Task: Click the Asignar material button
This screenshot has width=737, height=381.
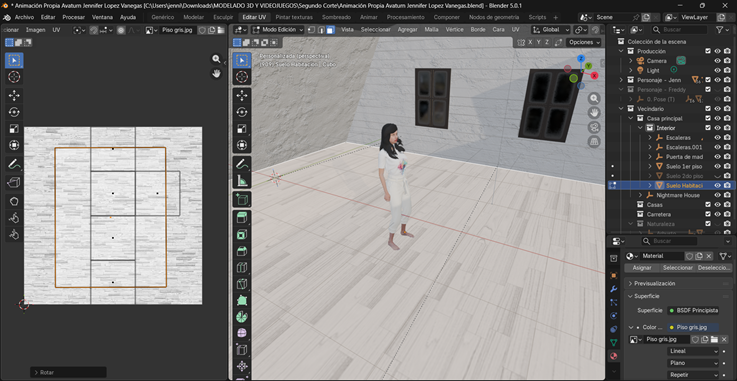Action: coord(642,268)
